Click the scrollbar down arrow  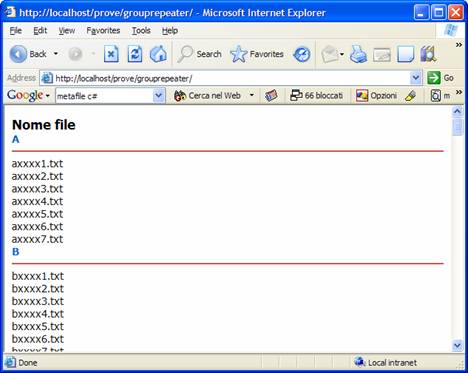coord(457,345)
